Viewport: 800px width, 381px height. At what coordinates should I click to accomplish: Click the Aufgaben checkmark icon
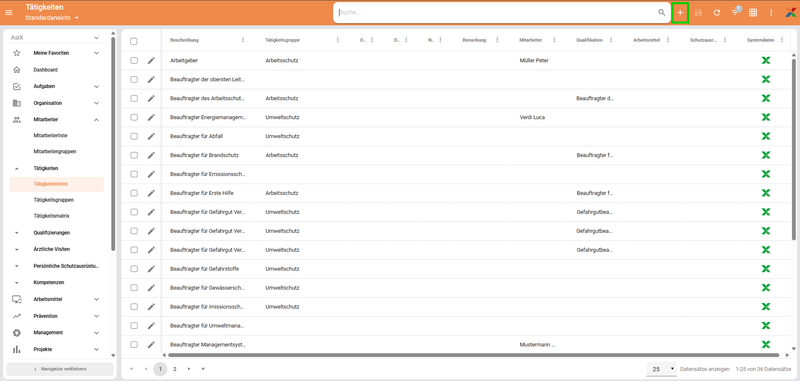[x=17, y=87]
